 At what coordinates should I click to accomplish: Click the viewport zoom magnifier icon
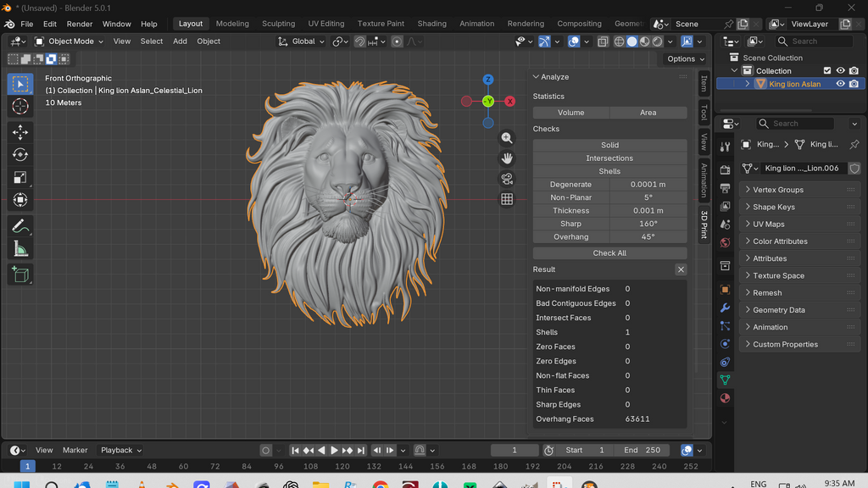click(x=507, y=138)
